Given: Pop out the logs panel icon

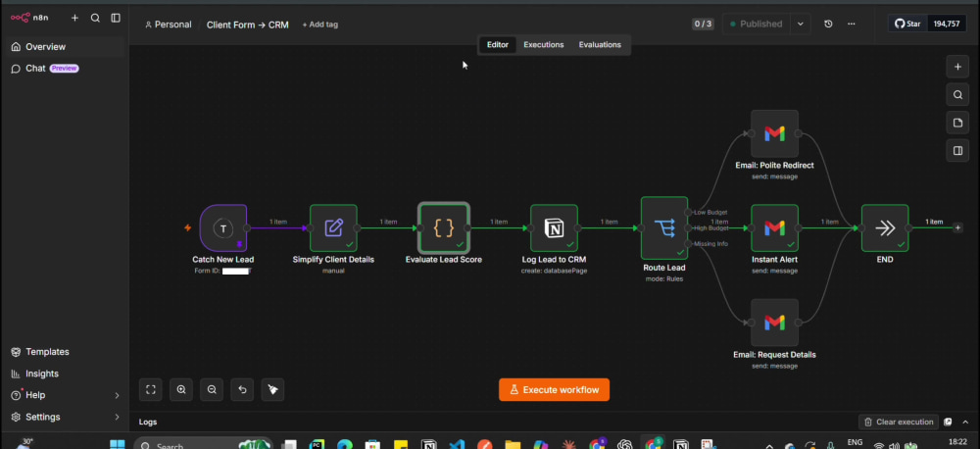Looking at the screenshot, I should tap(948, 423).
